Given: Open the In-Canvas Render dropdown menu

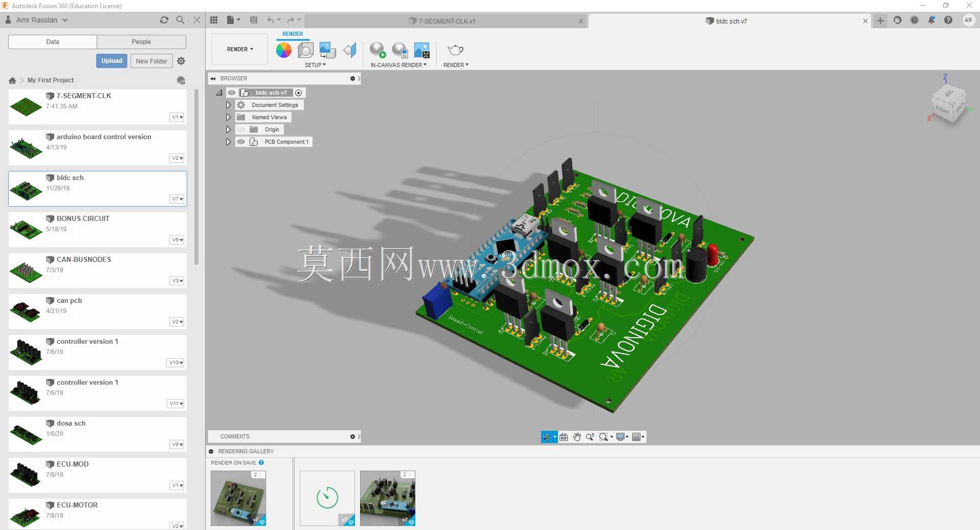Looking at the screenshot, I should tap(398, 65).
